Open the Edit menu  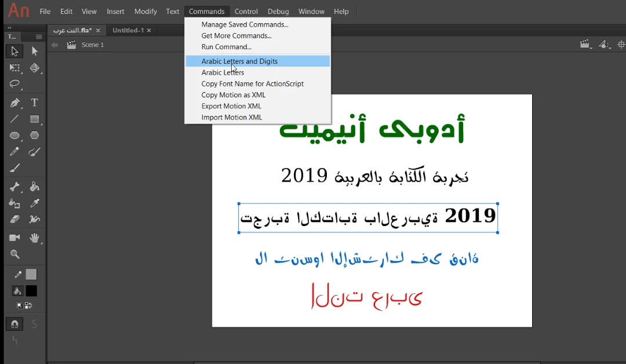pos(66,12)
